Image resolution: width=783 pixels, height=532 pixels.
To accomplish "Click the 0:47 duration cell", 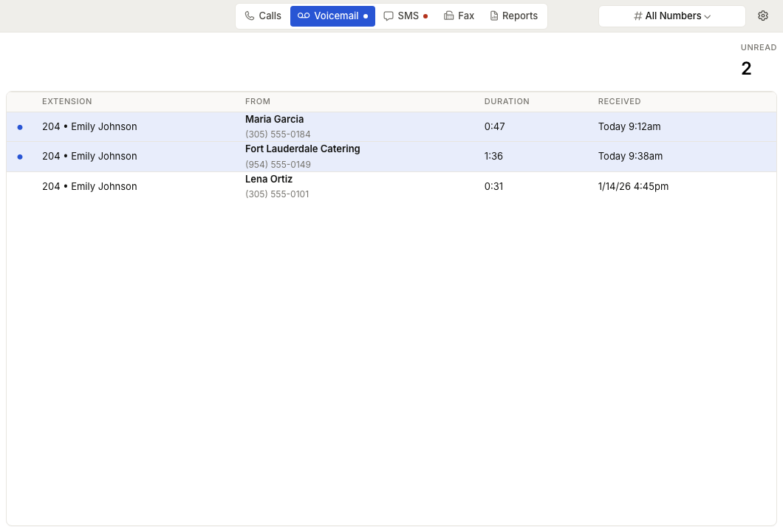I will tap(494, 126).
